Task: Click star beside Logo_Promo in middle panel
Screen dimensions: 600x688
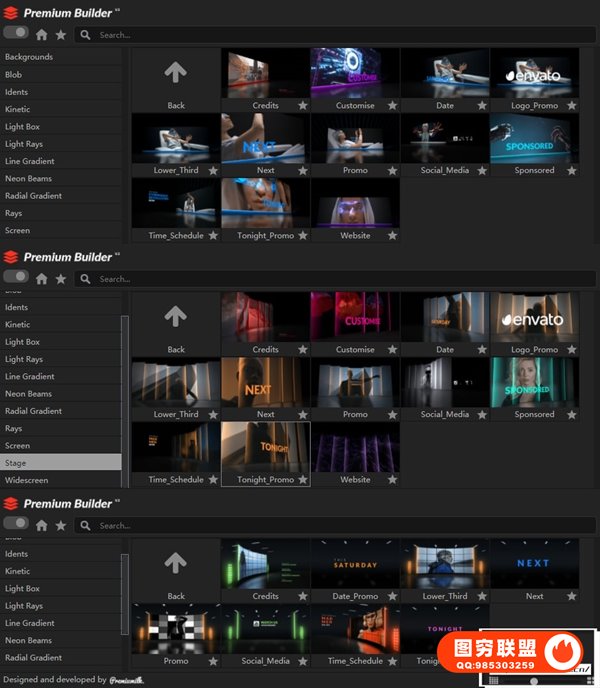Action: pos(571,350)
